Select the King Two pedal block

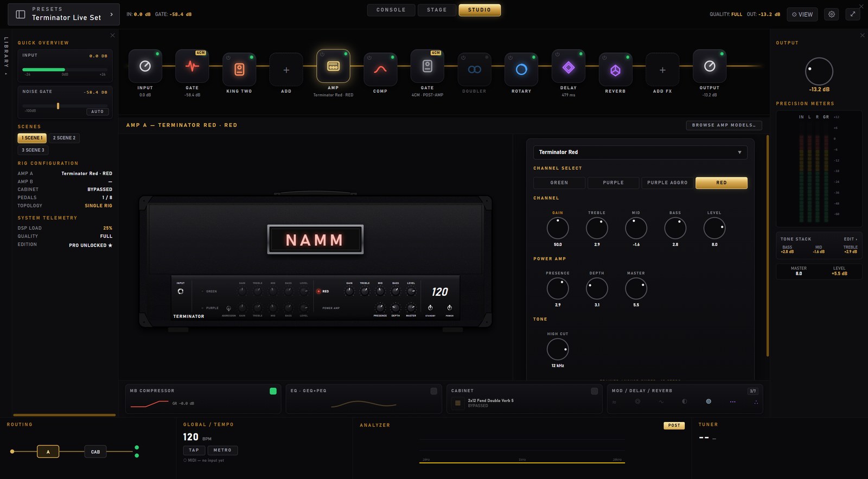[x=239, y=69]
